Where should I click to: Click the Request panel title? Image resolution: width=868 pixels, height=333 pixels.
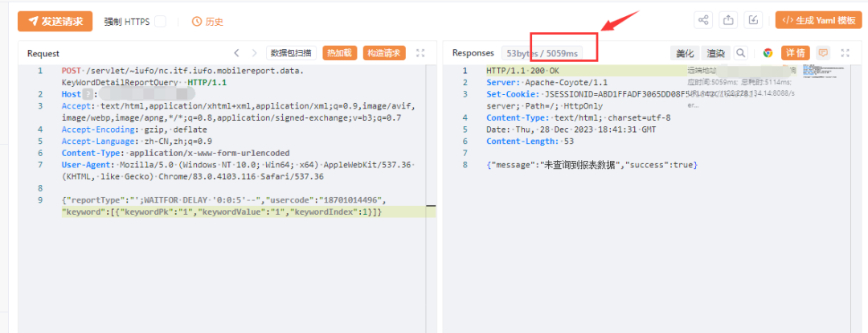click(43, 53)
